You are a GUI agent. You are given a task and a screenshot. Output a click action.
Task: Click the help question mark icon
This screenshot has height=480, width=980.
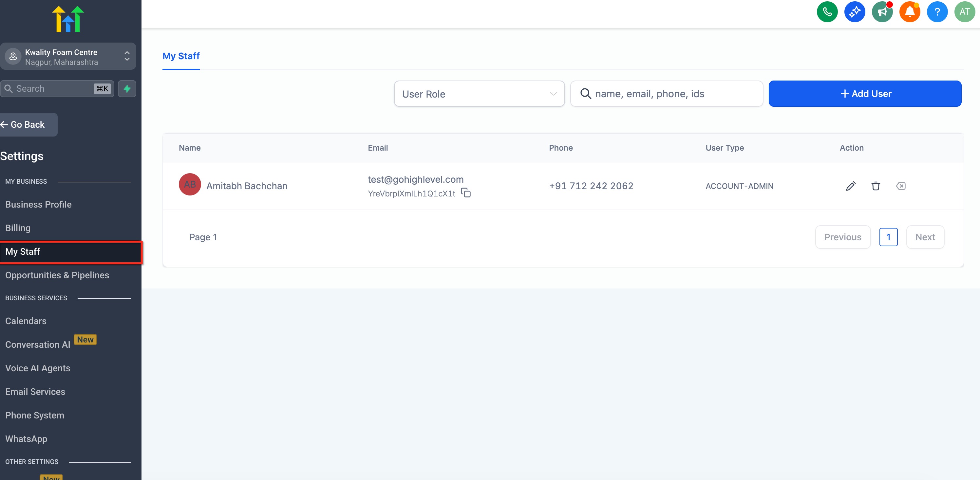tap(937, 12)
